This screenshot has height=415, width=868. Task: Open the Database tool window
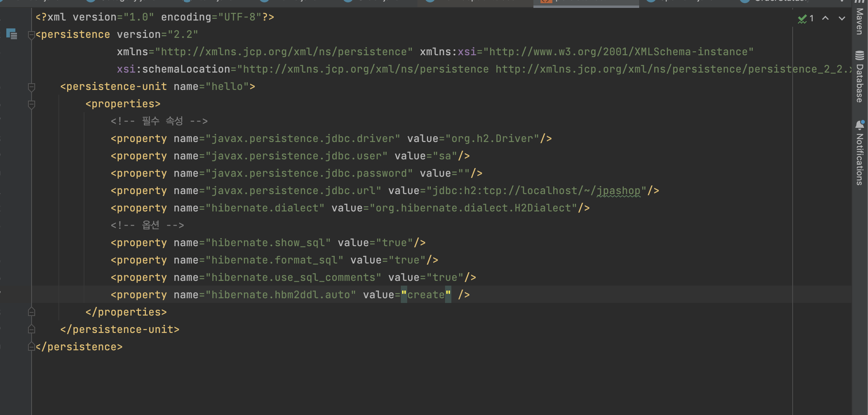(860, 77)
